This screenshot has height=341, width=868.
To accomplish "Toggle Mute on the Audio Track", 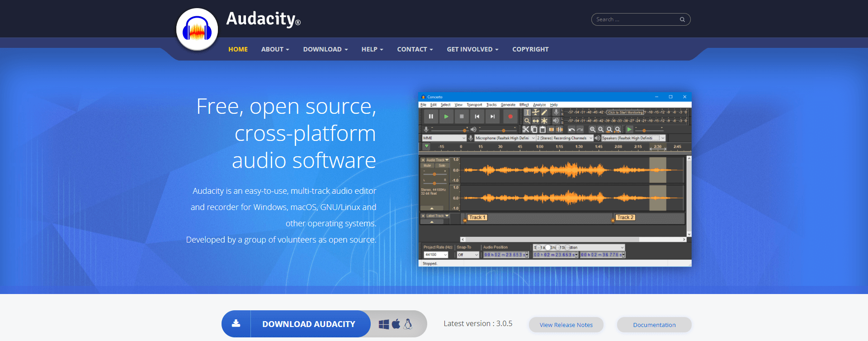I will click(x=427, y=166).
